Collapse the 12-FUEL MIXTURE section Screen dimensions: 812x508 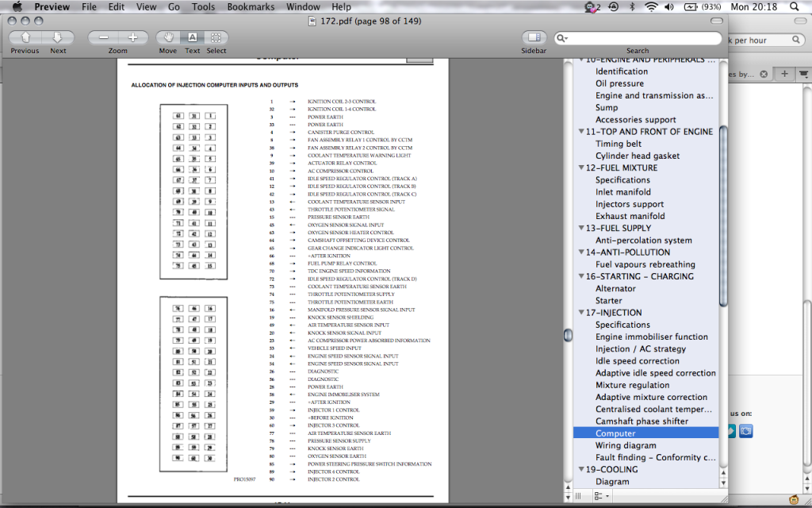coord(581,168)
